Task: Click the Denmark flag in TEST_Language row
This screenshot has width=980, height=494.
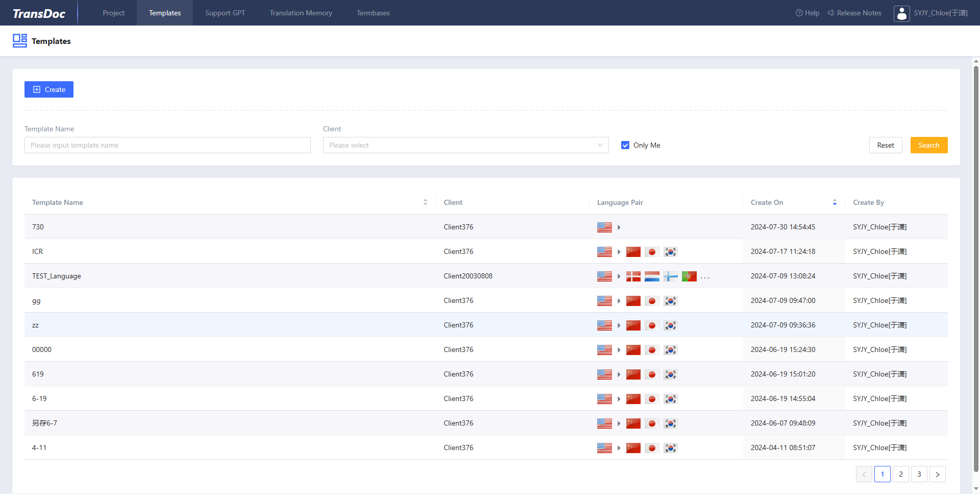Action: [x=633, y=276]
